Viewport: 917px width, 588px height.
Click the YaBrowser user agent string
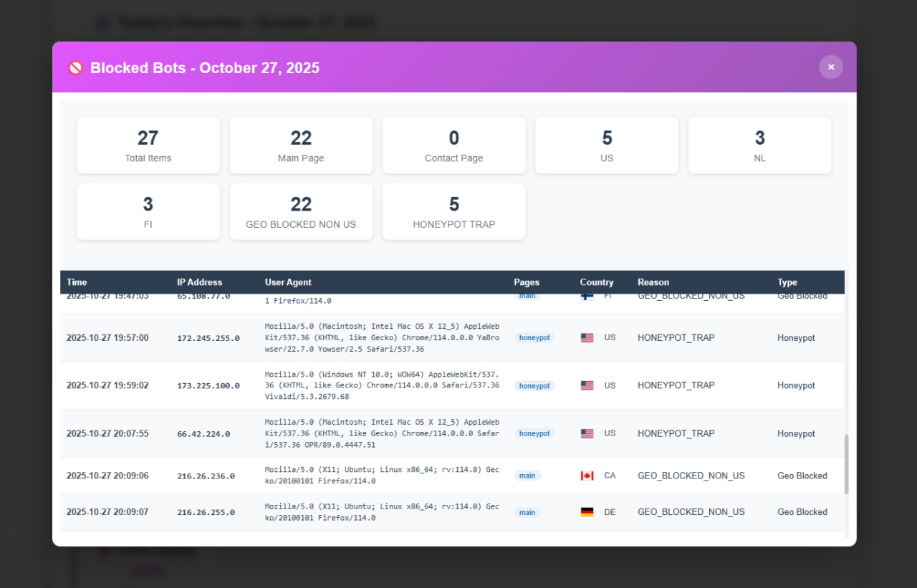coord(382,338)
